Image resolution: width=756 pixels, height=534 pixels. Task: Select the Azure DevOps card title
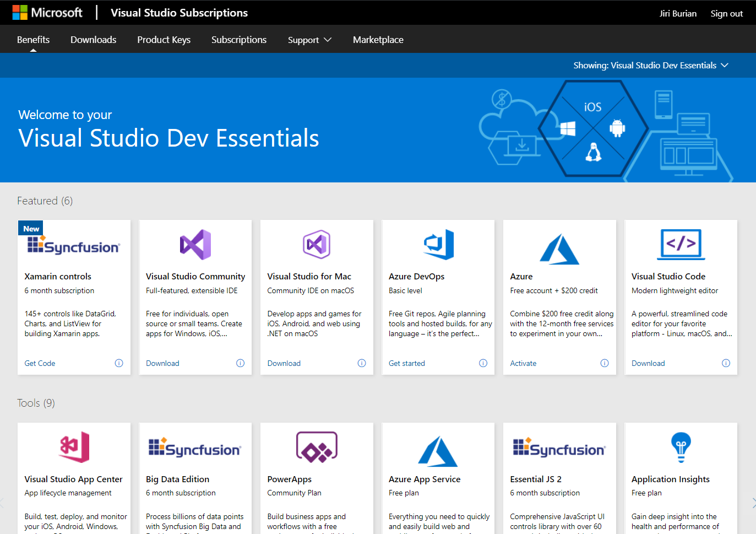click(416, 277)
